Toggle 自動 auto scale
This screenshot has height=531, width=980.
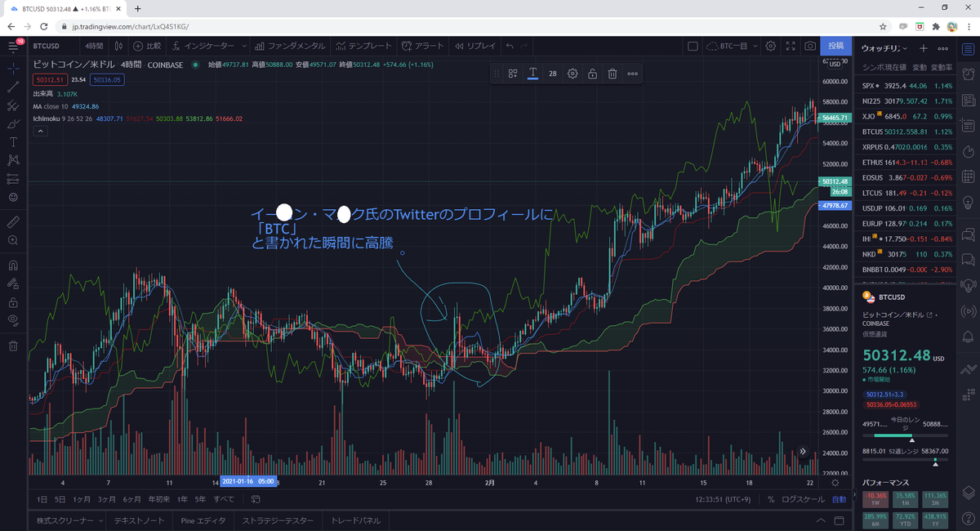(839, 499)
